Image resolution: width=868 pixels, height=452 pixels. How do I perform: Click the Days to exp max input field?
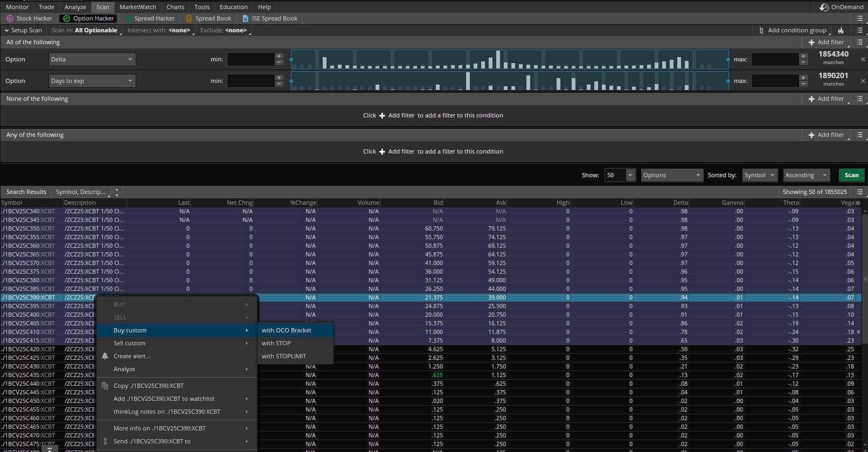pos(775,81)
